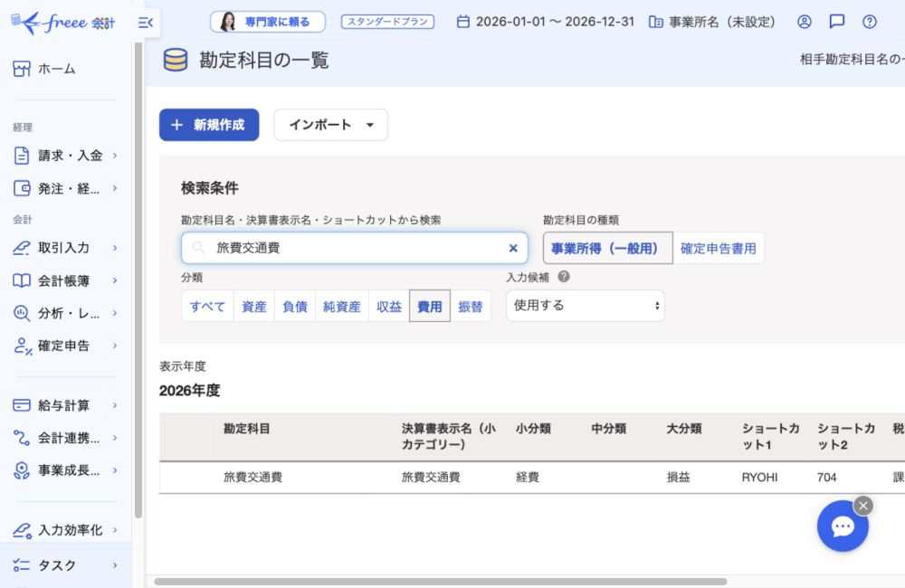Expand the 分析・レ... sidebar chevron
This screenshot has width=905, height=588.
tap(115, 313)
